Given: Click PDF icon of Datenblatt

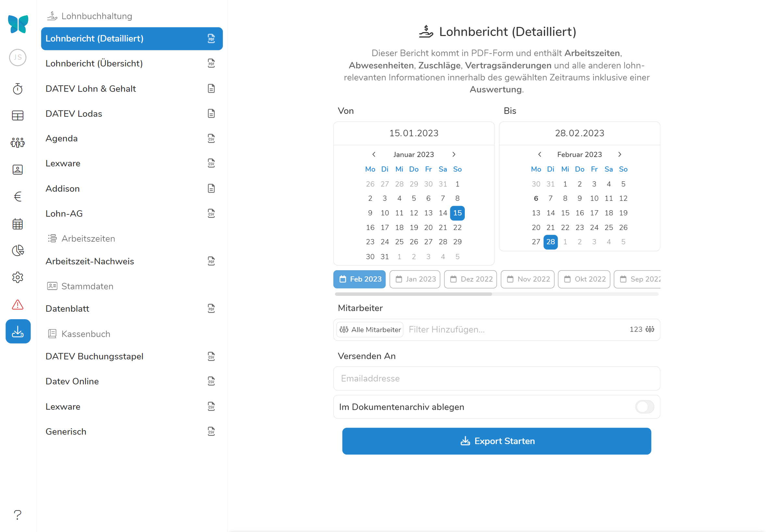Looking at the screenshot, I should tap(211, 308).
